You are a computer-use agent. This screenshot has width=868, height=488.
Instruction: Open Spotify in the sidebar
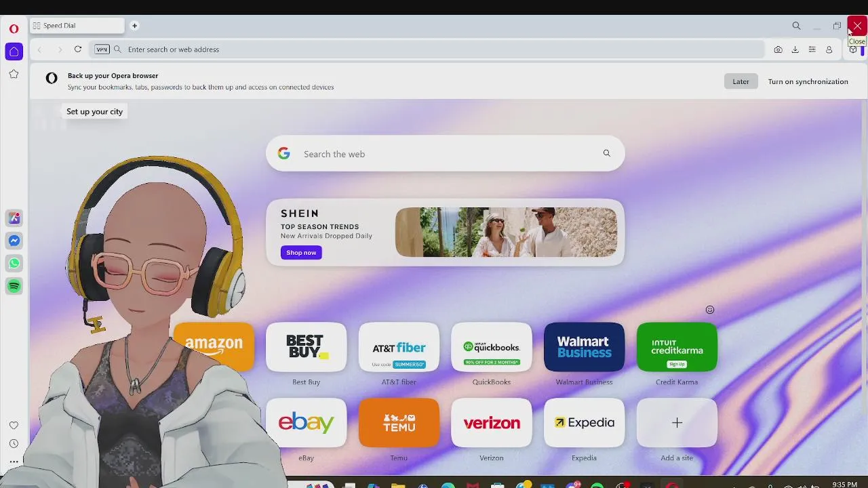pyautogui.click(x=14, y=286)
